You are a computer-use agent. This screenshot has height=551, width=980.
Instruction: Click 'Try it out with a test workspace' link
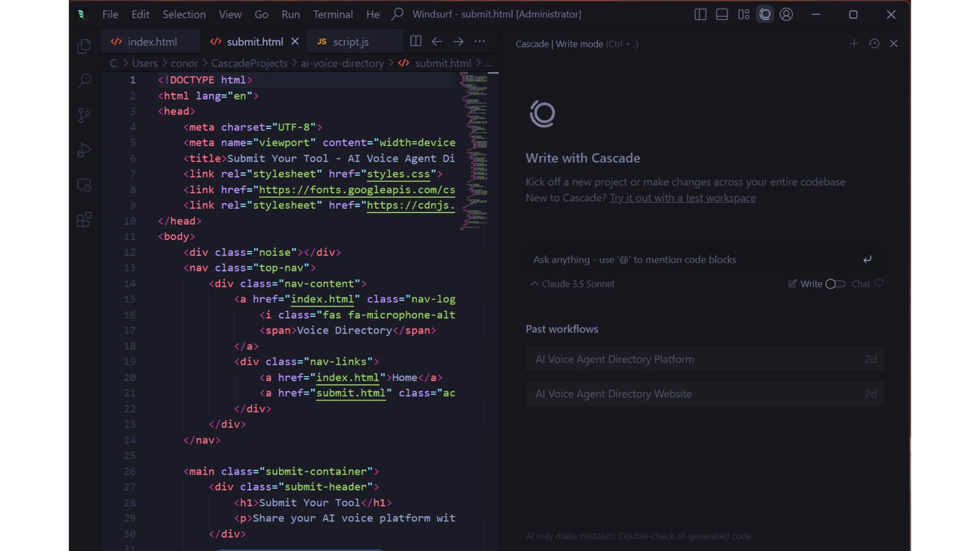tap(682, 198)
